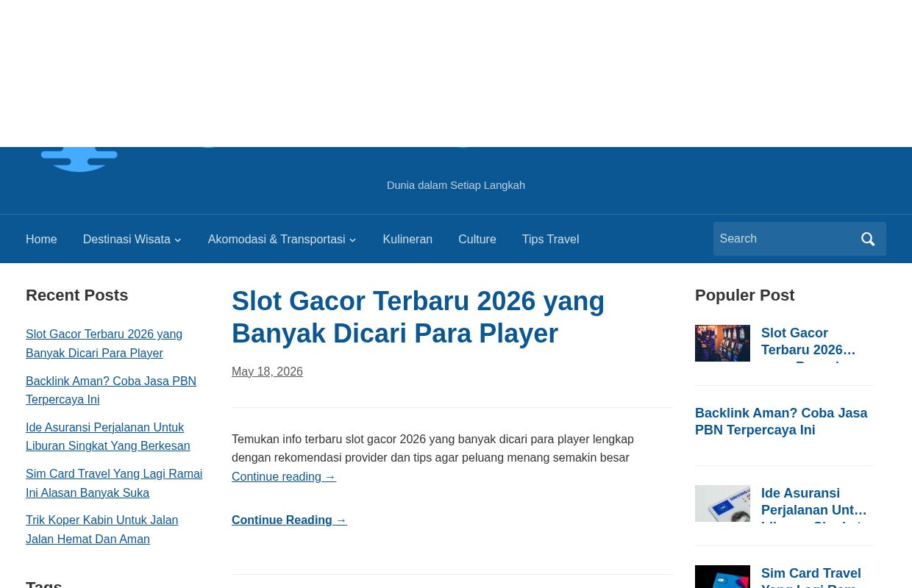Screen dimensions: 912x588
Task: Click the excerpt paragraph Temukan info terbaru slot gacor
Action: pyautogui.click(x=432, y=448)
